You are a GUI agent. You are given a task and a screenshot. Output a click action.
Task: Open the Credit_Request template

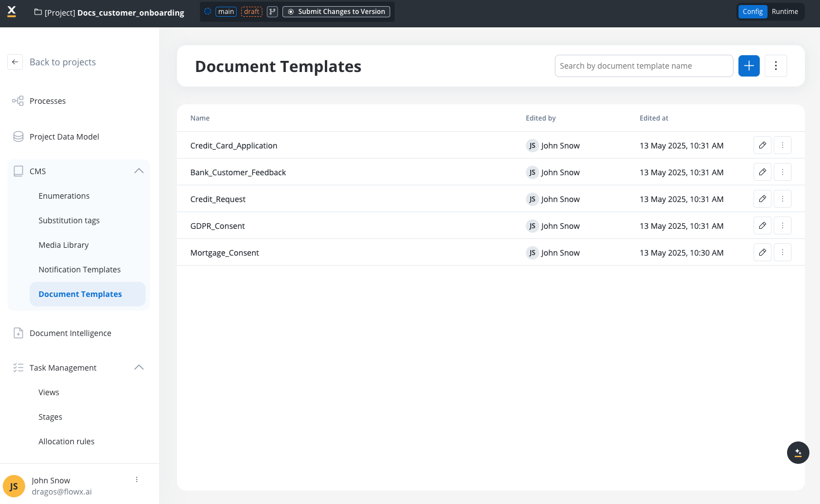218,199
